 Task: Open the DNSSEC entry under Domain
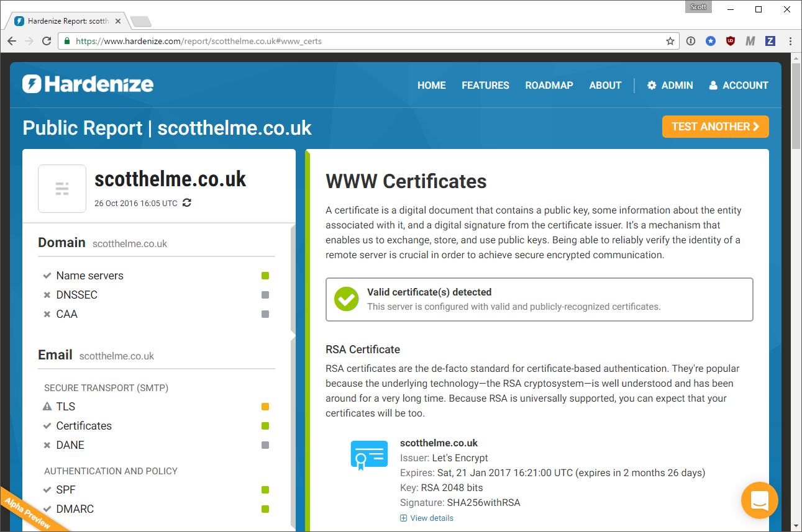pyautogui.click(x=75, y=294)
